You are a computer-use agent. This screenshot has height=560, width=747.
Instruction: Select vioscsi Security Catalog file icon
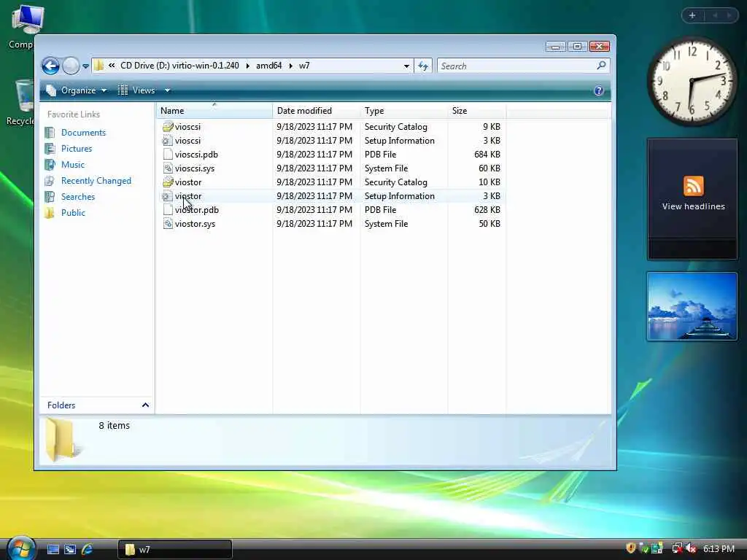(x=168, y=127)
